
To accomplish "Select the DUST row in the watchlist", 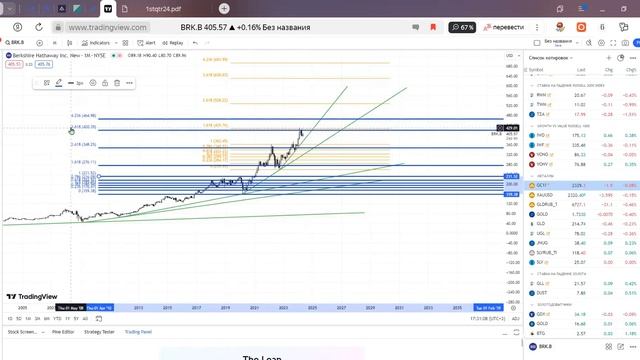I will pos(582,293).
